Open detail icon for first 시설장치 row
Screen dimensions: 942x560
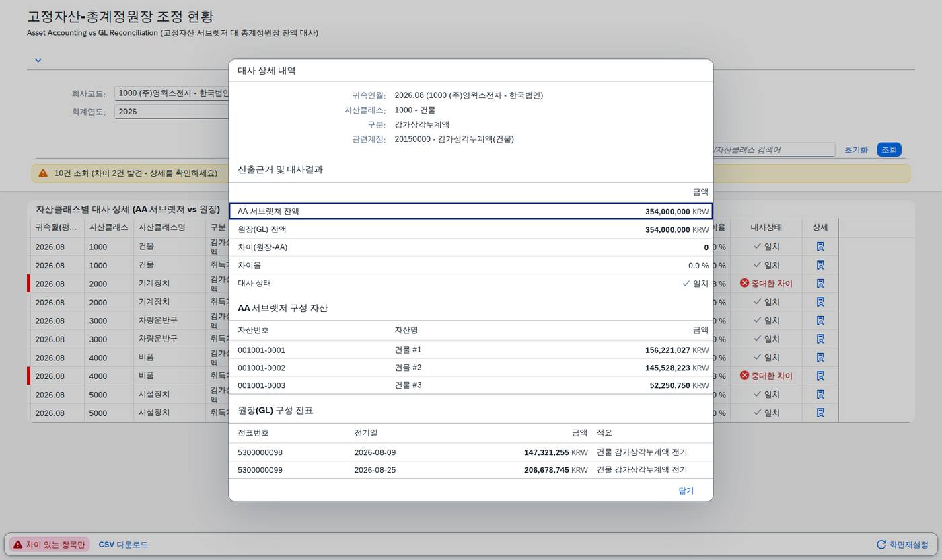[820, 395]
